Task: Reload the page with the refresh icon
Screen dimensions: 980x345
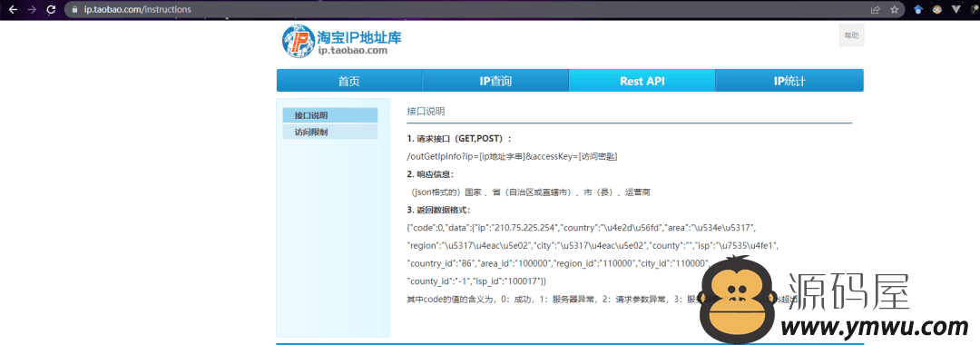Action: (51, 9)
